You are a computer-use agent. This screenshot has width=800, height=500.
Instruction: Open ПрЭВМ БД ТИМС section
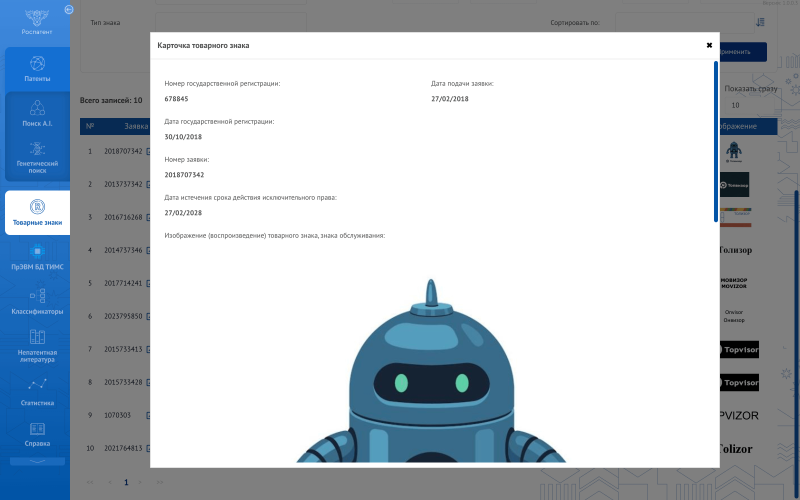37,258
